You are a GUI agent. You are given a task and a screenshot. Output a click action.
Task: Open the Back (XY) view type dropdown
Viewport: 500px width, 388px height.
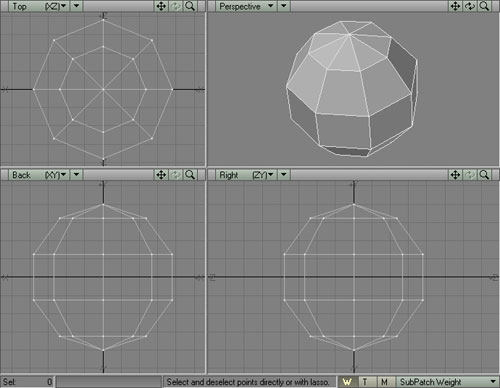[x=39, y=175]
